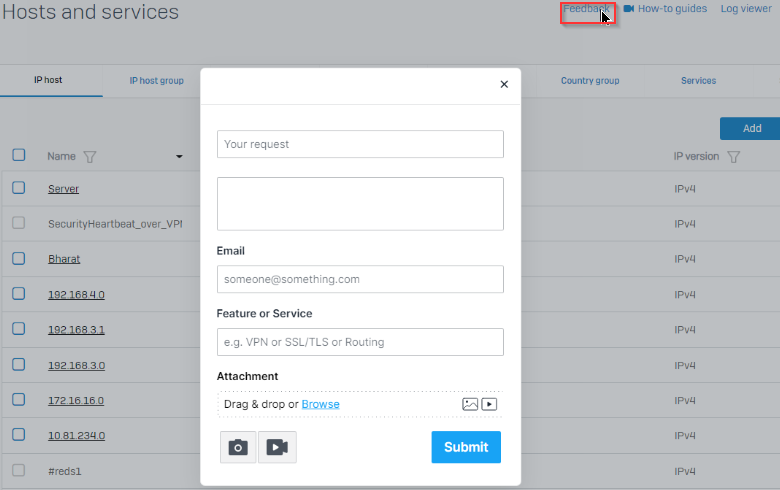This screenshot has width=780, height=490.
Task: Click the video attachment icon
Action: coord(489,404)
